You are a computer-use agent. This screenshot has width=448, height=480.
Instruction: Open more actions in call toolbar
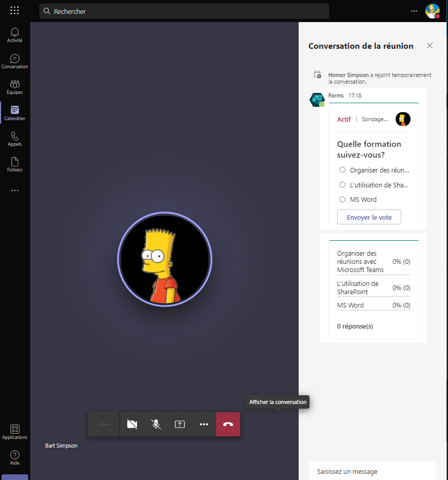204,424
